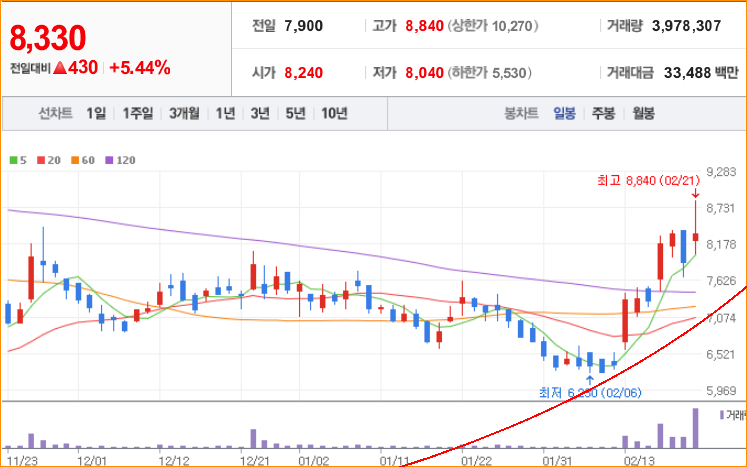The width and height of the screenshot is (747, 467).
Task: Click the 거래대금 value 33,488 백만
Action: tap(701, 73)
